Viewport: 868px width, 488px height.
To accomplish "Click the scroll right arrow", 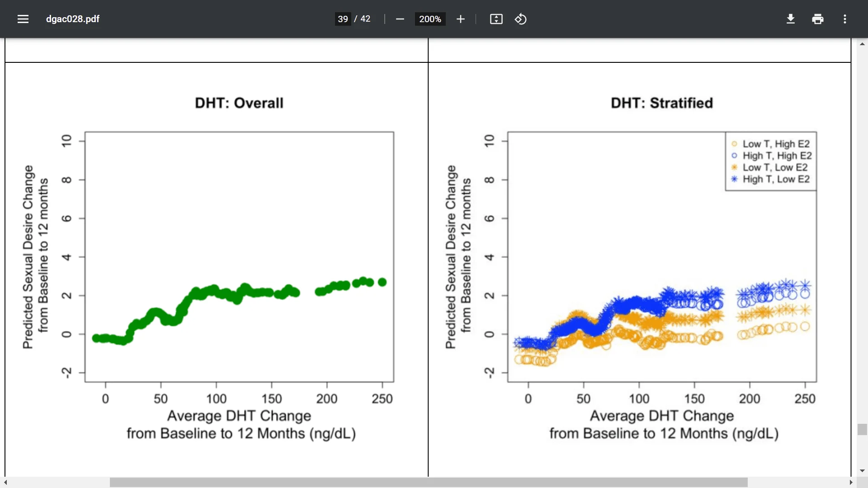I will point(851,483).
